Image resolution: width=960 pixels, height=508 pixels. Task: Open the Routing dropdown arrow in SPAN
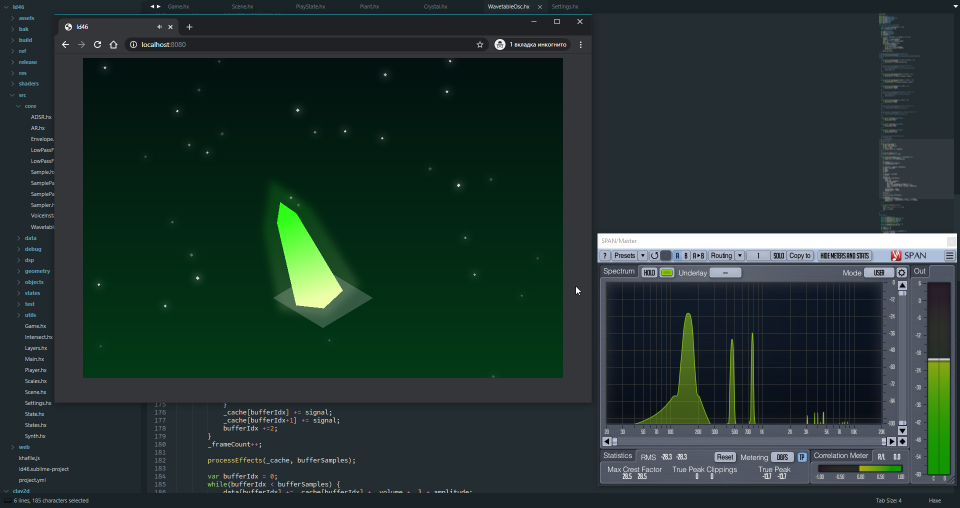click(740, 256)
